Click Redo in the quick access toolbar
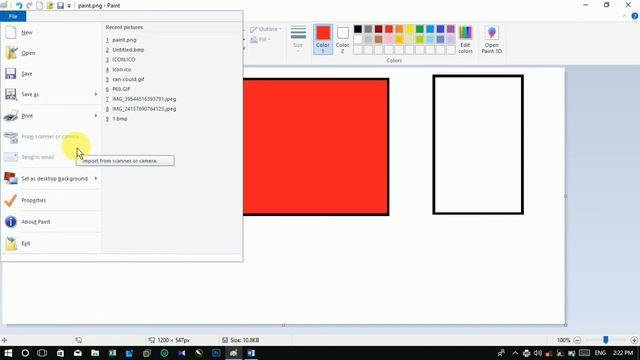Screen dimensions: 640x360 29,6
